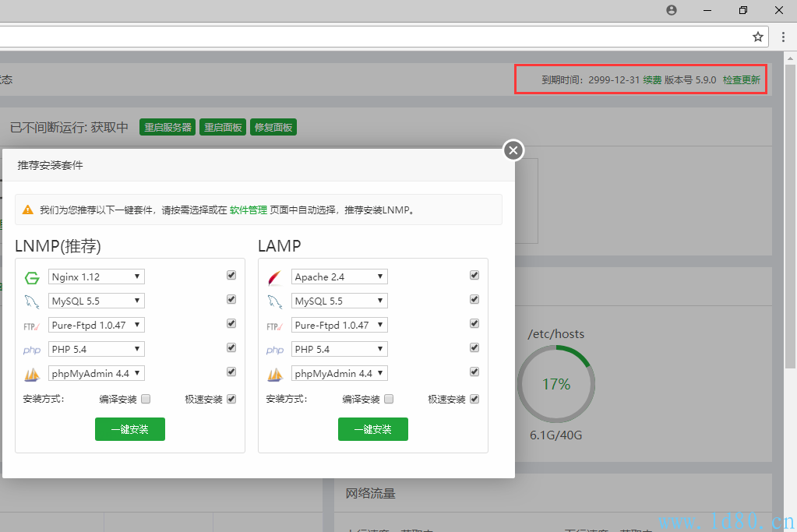This screenshot has height=532, width=797.
Task: Bookmark this page with the star icon
Action: click(x=758, y=37)
